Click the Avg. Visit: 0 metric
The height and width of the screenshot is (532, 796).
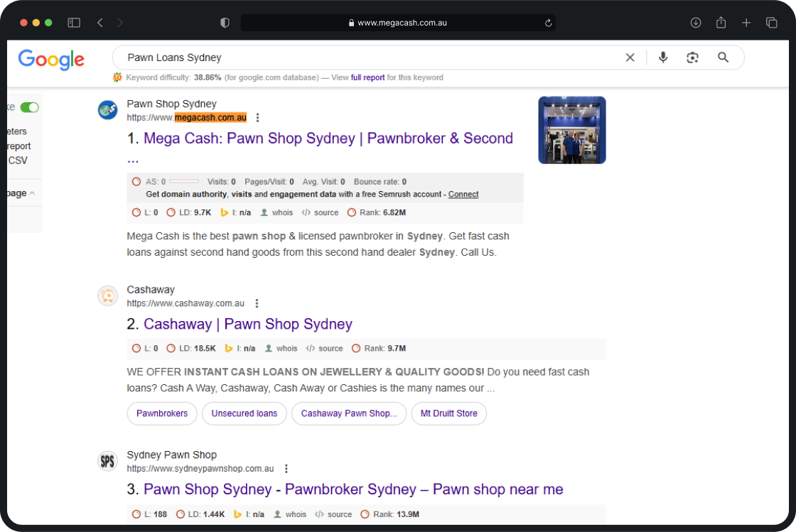pyautogui.click(x=324, y=182)
